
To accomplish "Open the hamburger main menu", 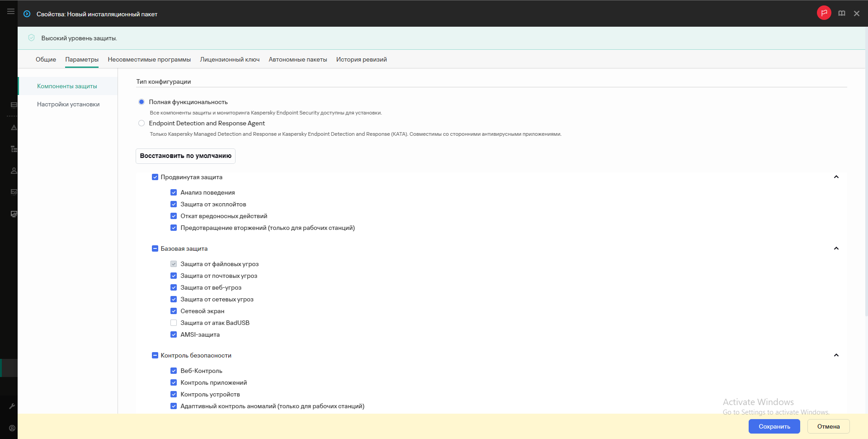I will [10, 11].
